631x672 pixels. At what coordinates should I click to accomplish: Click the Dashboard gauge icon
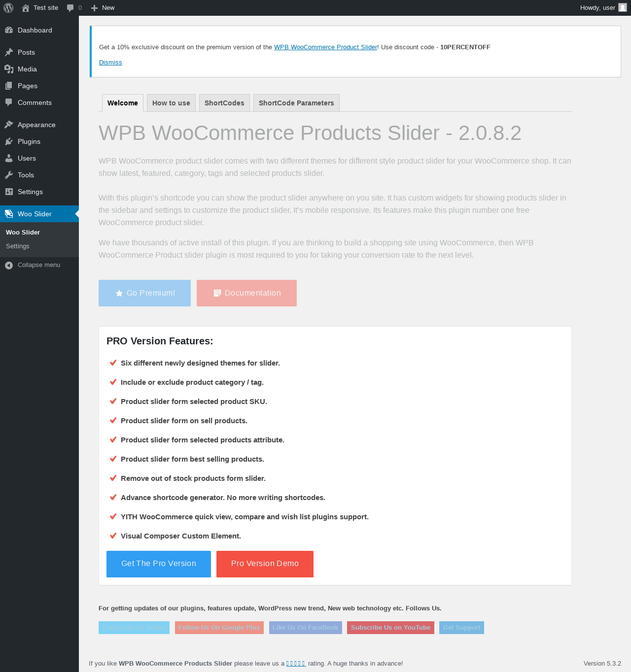9,30
